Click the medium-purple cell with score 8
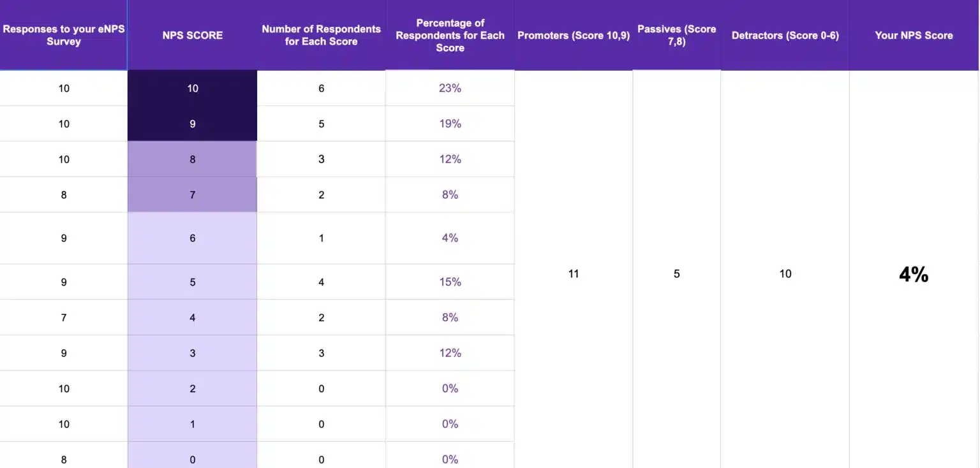980x468 pixels. point(192,159)
